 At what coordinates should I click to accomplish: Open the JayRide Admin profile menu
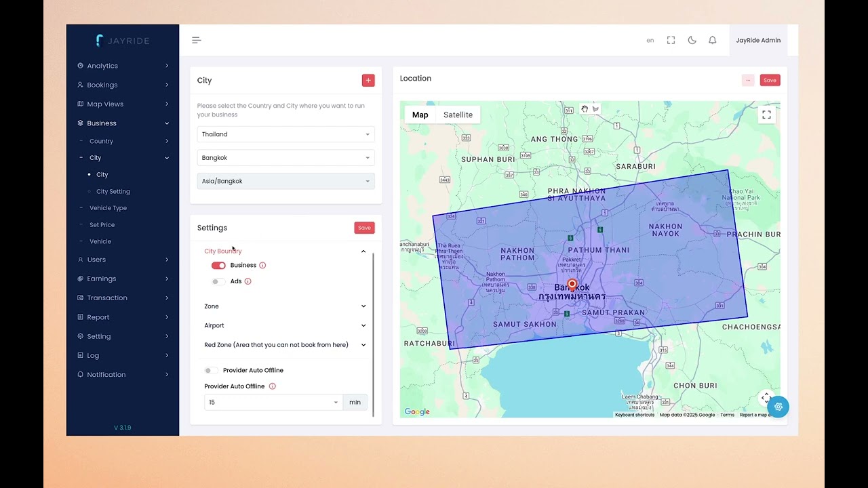click(x=758, y=40)
